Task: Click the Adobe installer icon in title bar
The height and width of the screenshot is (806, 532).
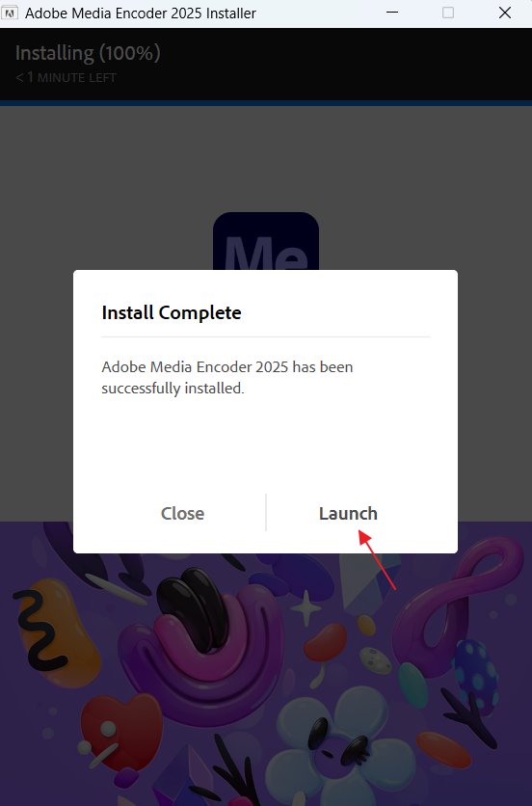Action: [x=11, y=13]
